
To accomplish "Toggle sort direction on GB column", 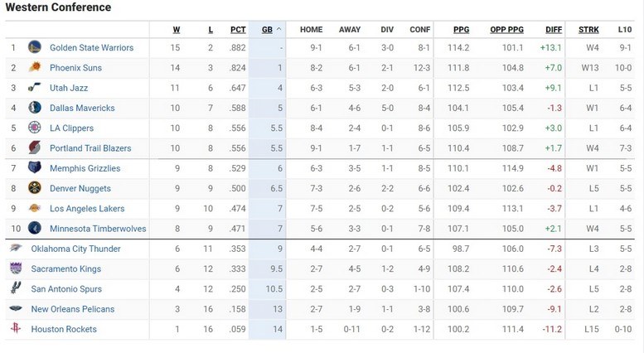I will (271, 30).
